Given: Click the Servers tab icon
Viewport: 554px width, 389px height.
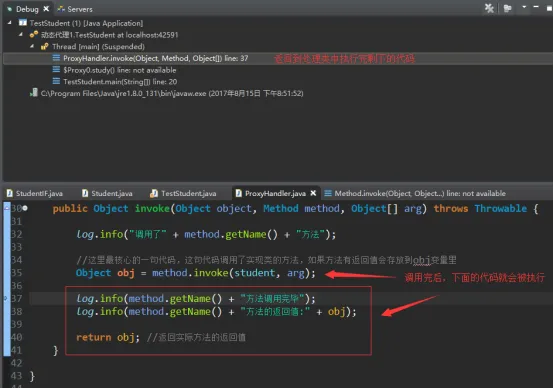Looking at the screenshot, I should (x=61, y=9).
